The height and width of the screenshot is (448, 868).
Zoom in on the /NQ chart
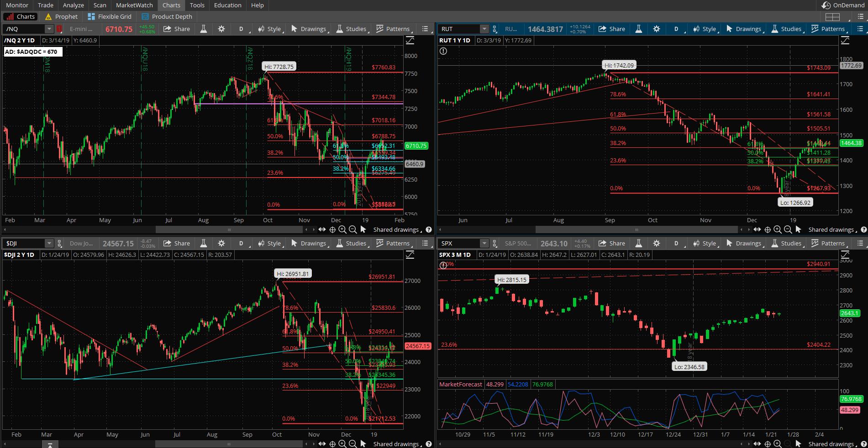342,229
